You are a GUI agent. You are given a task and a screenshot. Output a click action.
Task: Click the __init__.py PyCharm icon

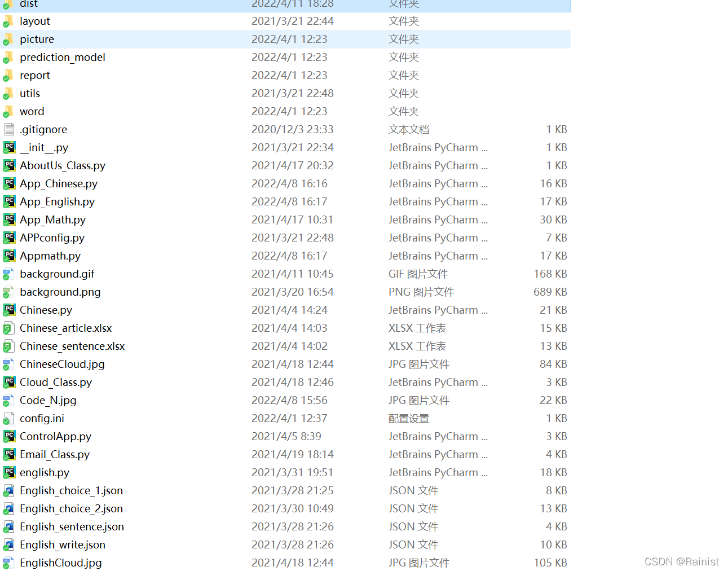[8, 148]
